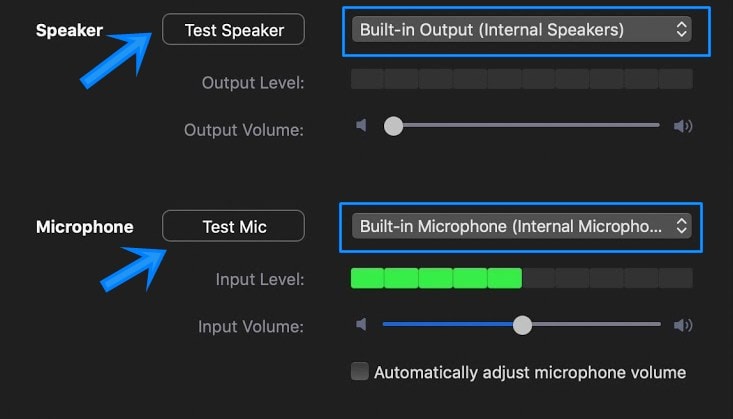Open the Built-in Microphone dropdown

(x=521, y=226)
